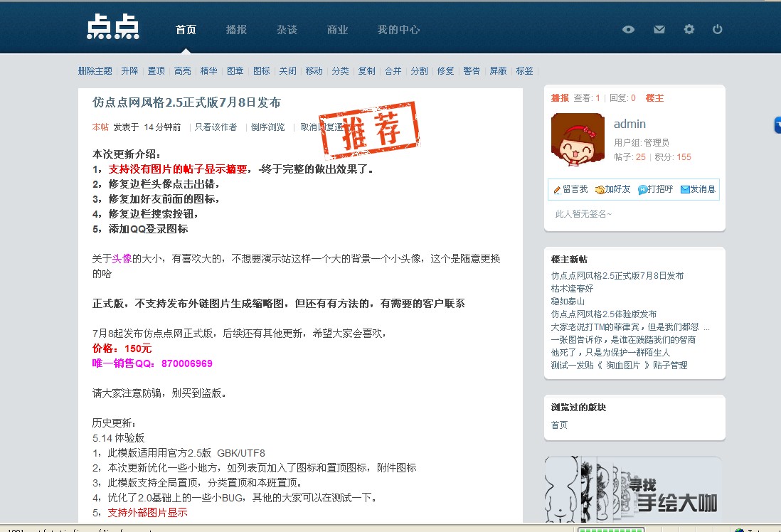Image resolution: width=781 pixels, height=532 pixels.
Task: Click 升降 moderation link
Action: [129, 70]
